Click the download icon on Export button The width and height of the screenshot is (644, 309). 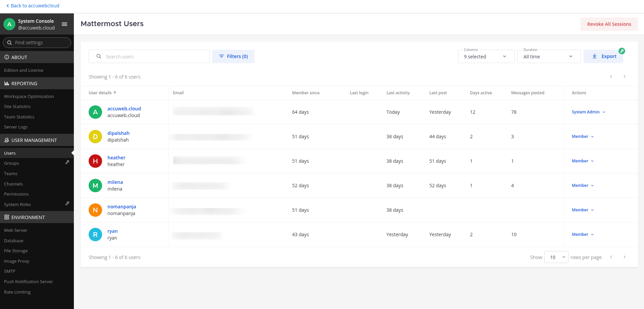(x=594, y=56)
